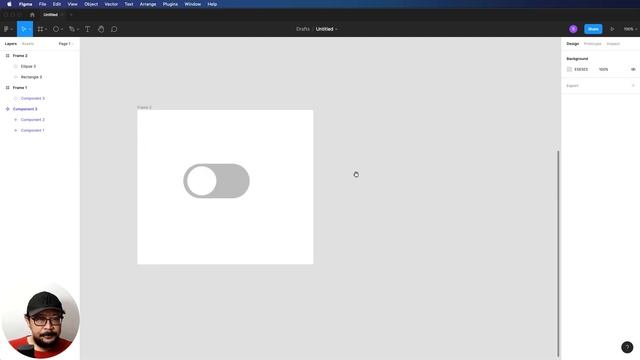
Task: Select the Rectangle 3 layer name
Action: click(31, 77)
